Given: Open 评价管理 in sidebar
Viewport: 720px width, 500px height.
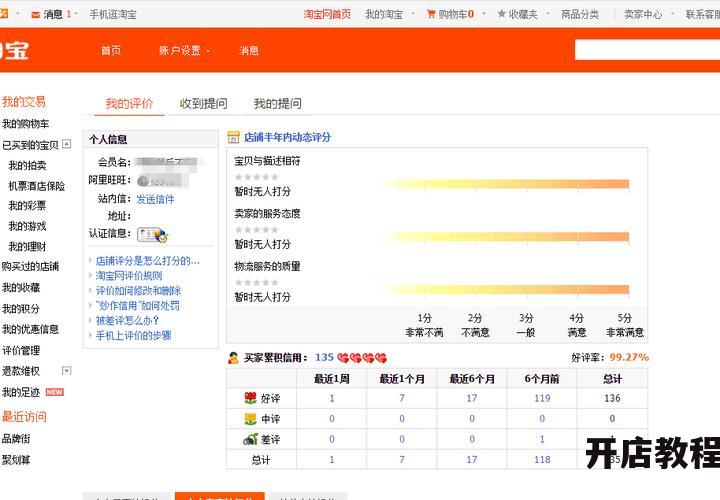Looking at the screenshot, I should click(x=21, y=350).
